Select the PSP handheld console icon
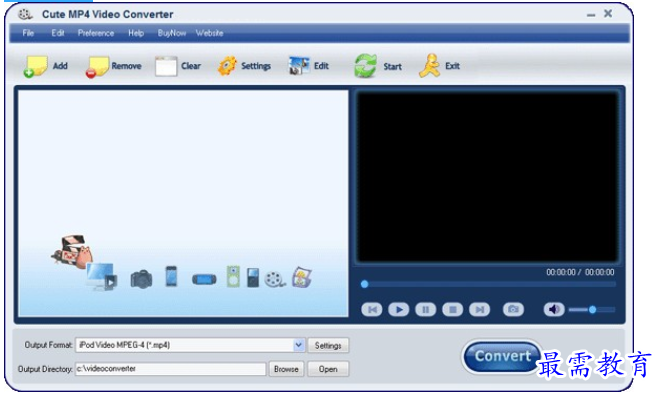 coord(204,279)
